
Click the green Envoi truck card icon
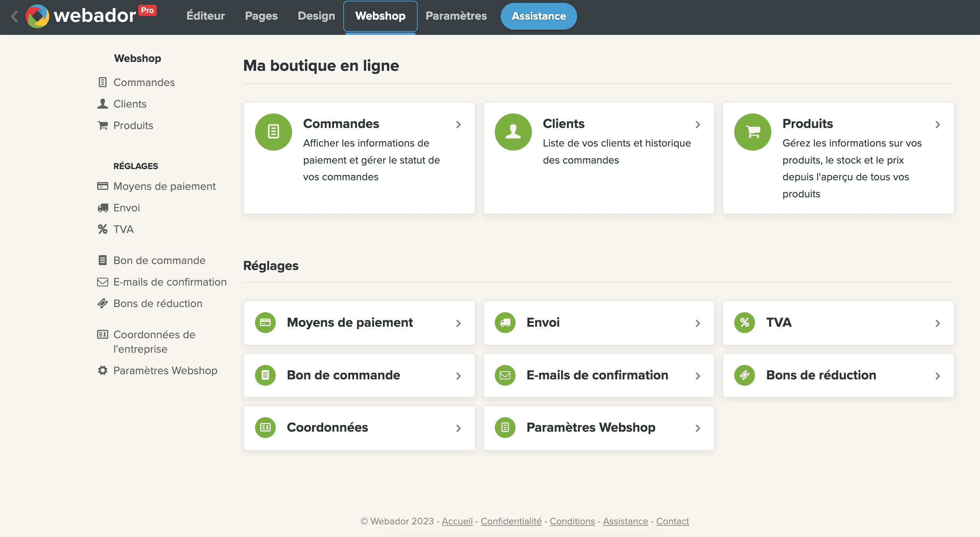click(505, 323)
